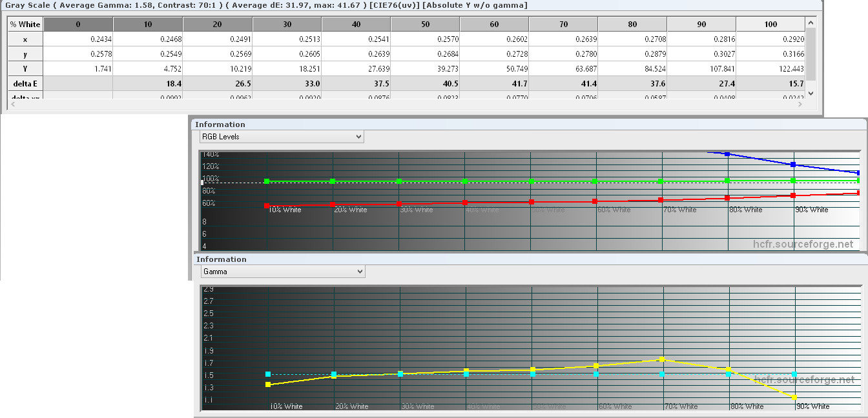868x418 pixels.
Task: Select the delta E row header
Action: point(26,83)
